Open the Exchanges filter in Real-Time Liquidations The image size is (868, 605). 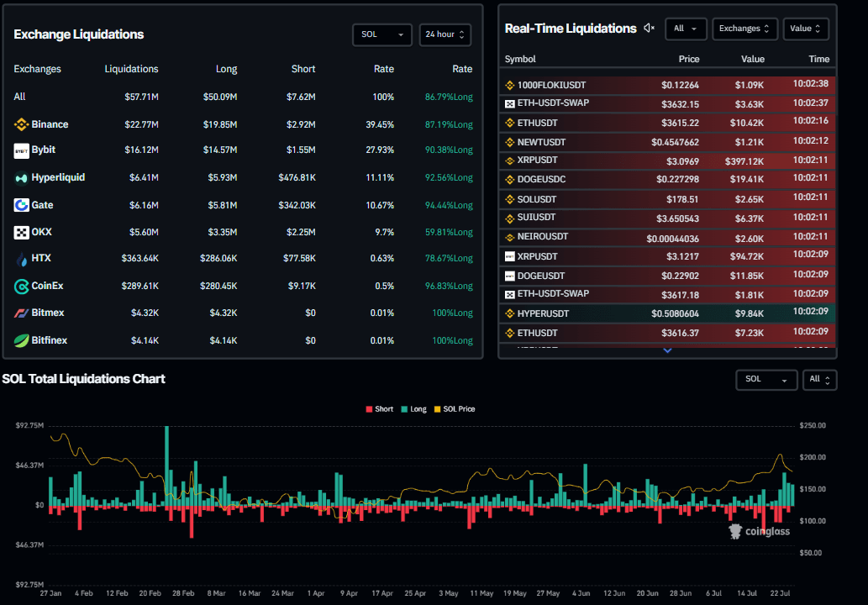(x=744, y=29)
